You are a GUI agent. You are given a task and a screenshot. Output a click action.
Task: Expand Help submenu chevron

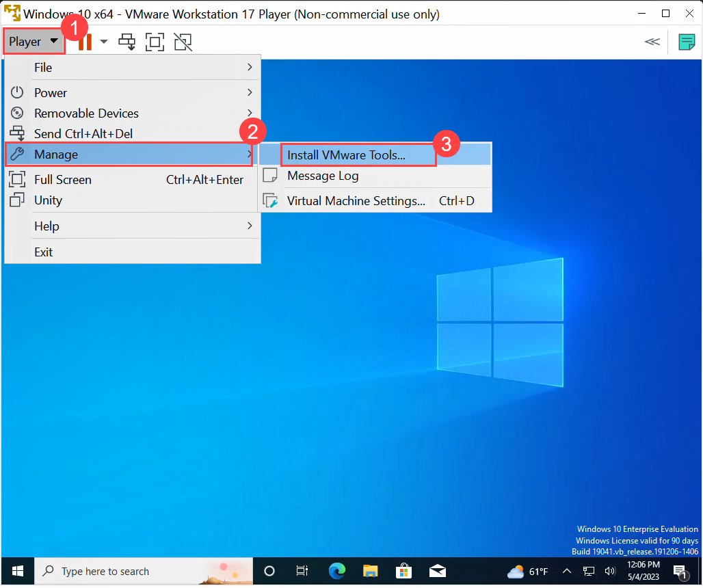[250, 226]
